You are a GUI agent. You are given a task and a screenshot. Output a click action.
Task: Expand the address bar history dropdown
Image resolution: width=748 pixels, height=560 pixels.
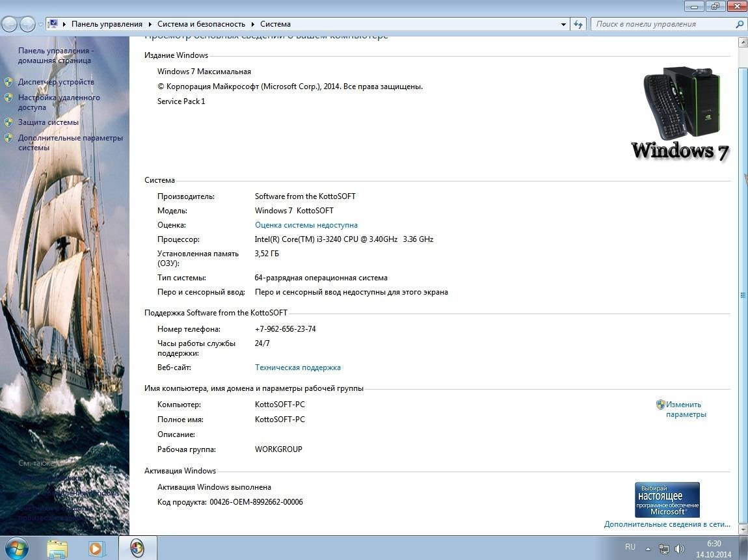563,24
